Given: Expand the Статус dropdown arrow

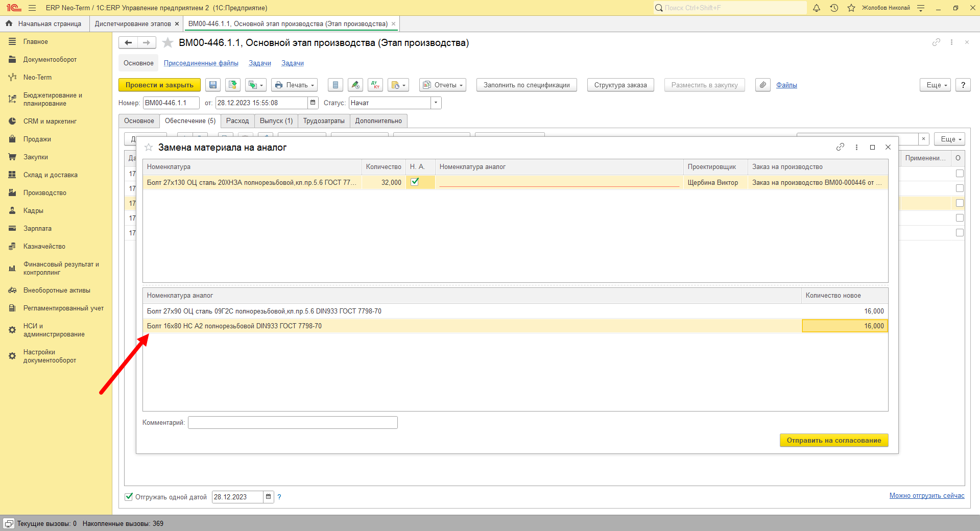Looking at the screenshot, I should 436,103.
